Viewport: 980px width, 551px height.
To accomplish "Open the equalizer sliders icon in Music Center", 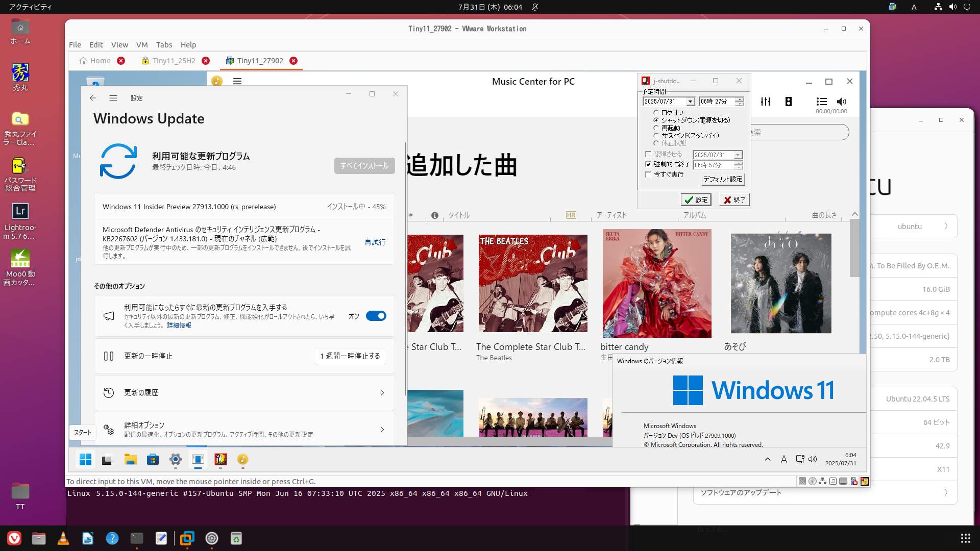I will (x=766, y=102).
